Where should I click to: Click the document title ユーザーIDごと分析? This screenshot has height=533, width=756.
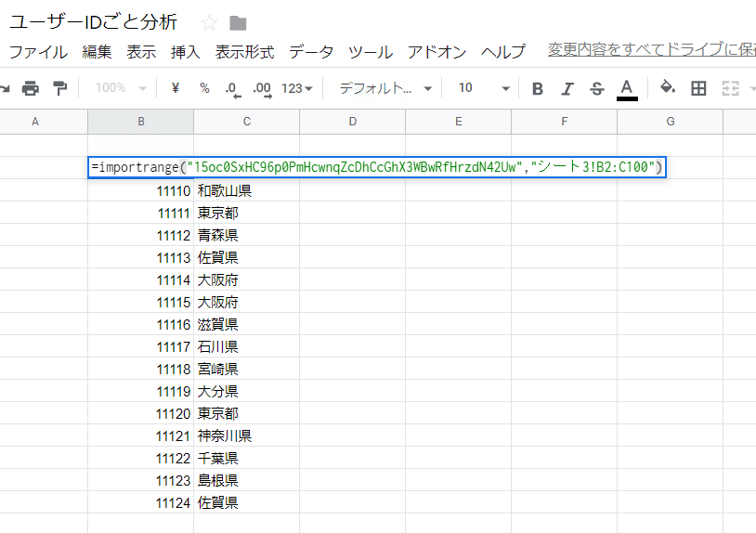click(93, 22)
